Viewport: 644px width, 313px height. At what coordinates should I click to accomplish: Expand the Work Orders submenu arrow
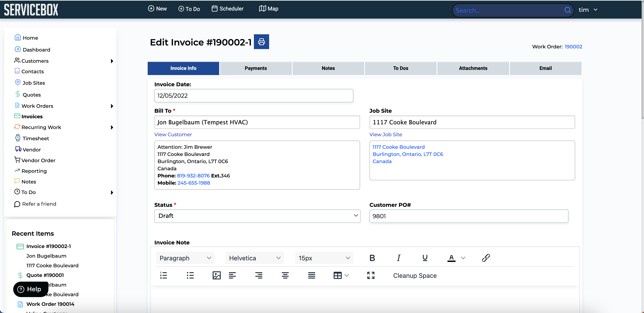[x=112, y=106]
